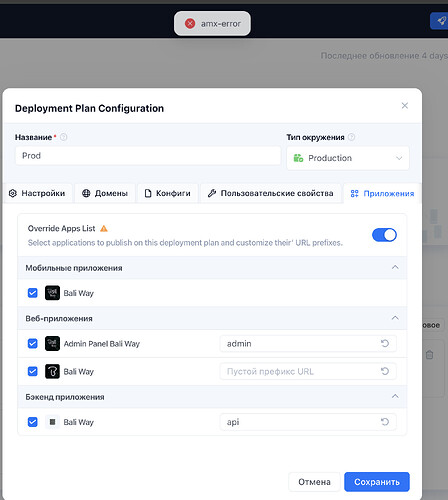Collapse the Мобильные приложения section
The height and width of the screenshot is (500, 448).
(395, 267)
